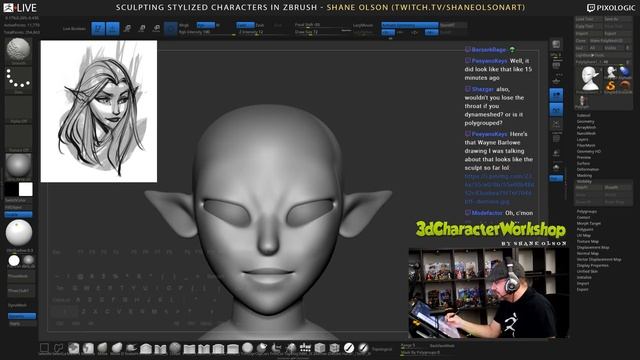Pick the lasso selection brush icon
This screenshot has height=360, width=640.
point(59,348)
